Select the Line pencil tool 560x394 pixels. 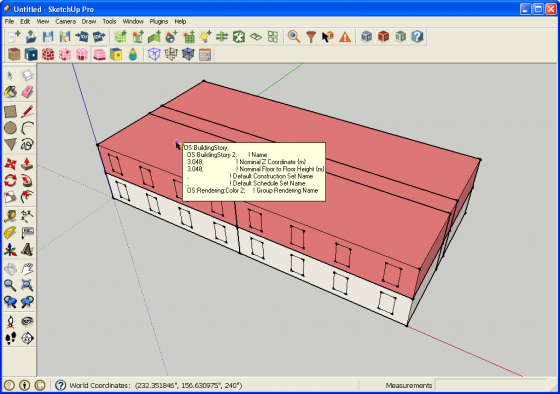point(27,111)
